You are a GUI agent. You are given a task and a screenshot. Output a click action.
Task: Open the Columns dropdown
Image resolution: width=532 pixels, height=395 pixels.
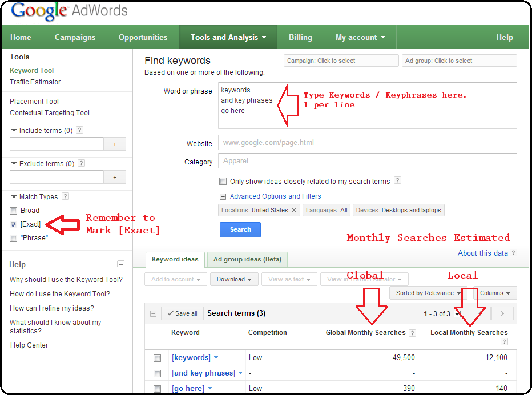[495, 293]
